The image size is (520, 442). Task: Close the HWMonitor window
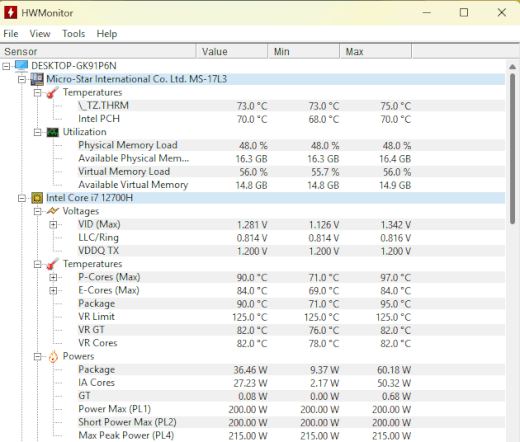502,13
